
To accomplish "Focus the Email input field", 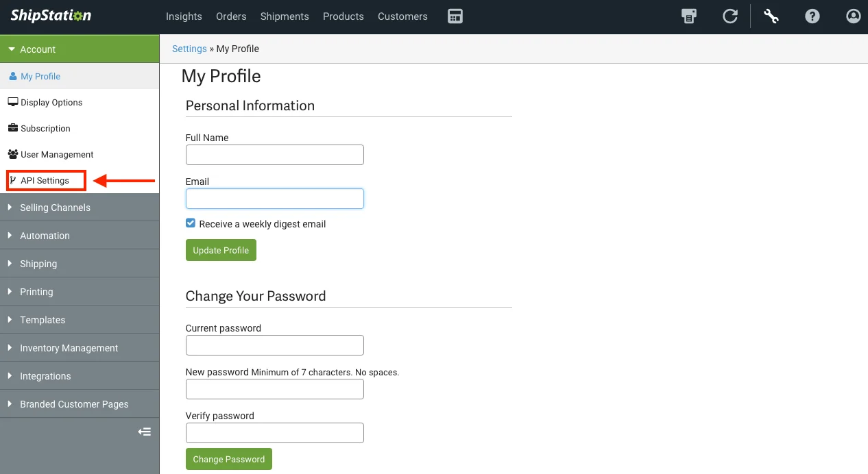I will 275,199.
